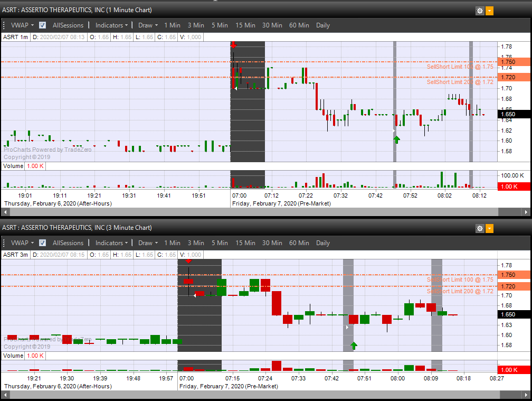
Task: Select SellShort Limit 200 @ 1.72 order in top chart
Action: click(460, 82)
